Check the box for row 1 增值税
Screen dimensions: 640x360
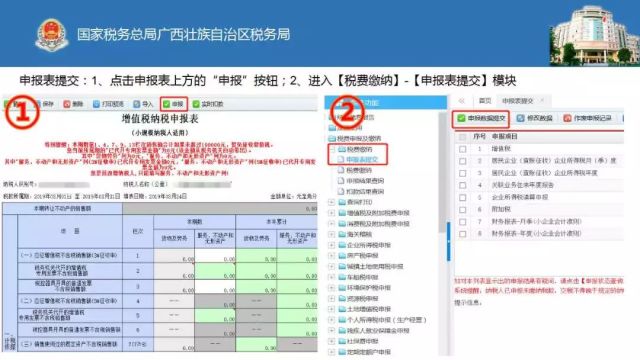click(462, 149)
